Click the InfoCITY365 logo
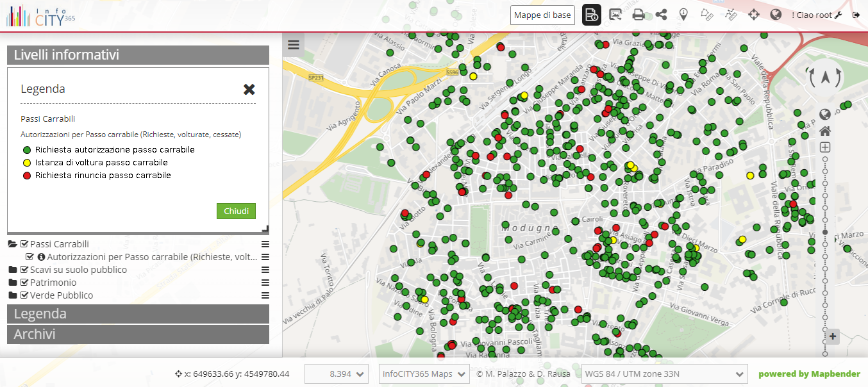 pos(40,16)
